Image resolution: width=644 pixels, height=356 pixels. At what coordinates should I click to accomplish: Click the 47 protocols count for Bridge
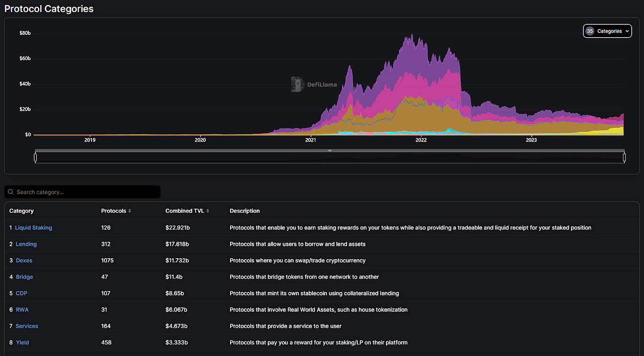[x=104, y=277]
